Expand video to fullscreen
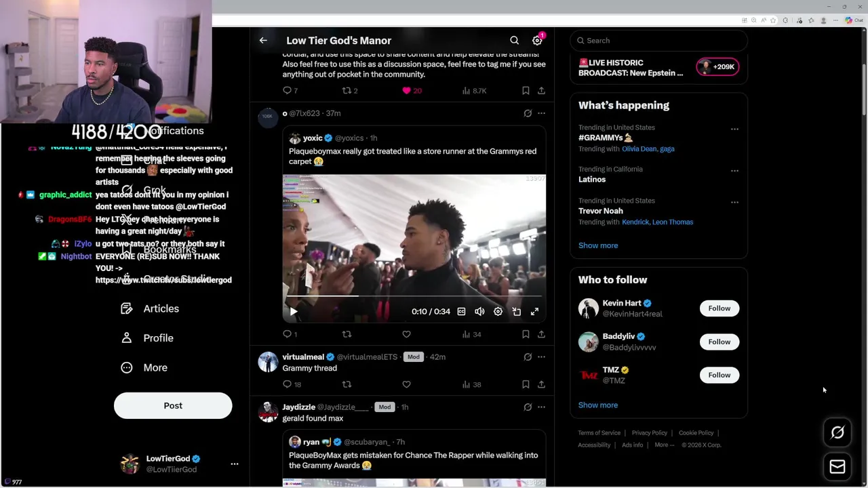This screenshot has height=488, width=868. point(534,311)
